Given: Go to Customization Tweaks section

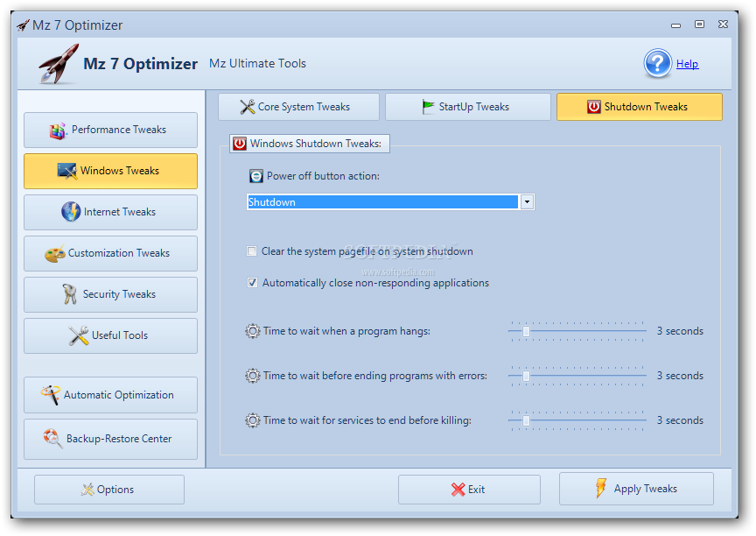Looking at the screenshot, I should coord(110,253).
